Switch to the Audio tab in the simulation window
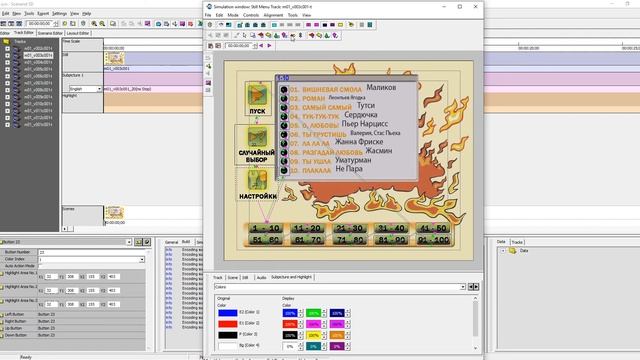 click(261, 278)
